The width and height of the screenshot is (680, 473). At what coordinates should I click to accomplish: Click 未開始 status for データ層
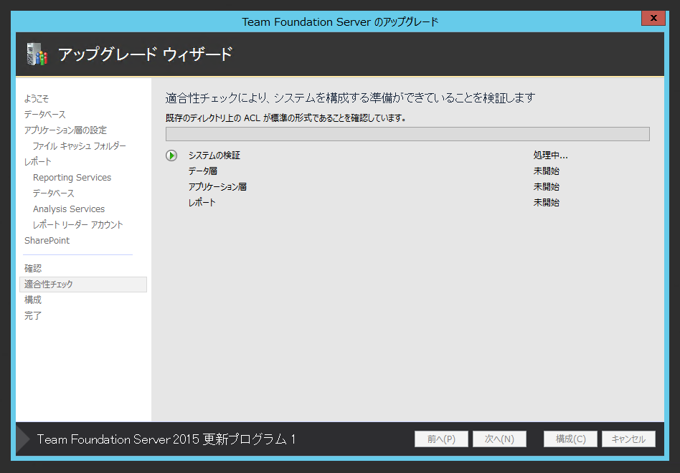pos(546,171)
